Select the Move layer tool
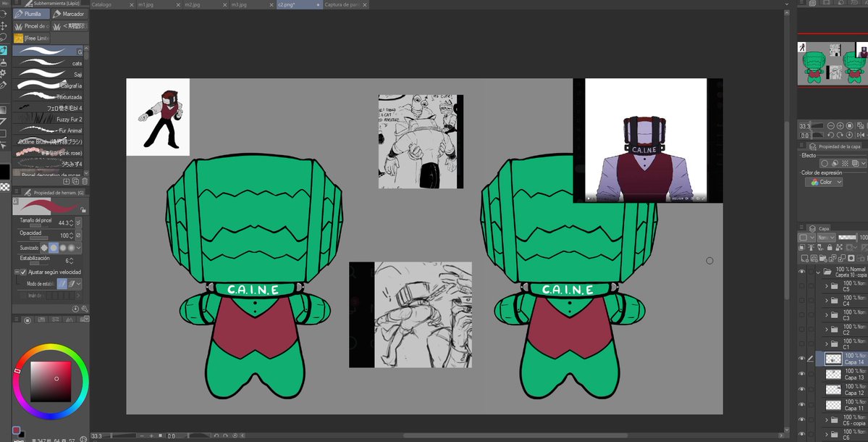 [4, 25]
